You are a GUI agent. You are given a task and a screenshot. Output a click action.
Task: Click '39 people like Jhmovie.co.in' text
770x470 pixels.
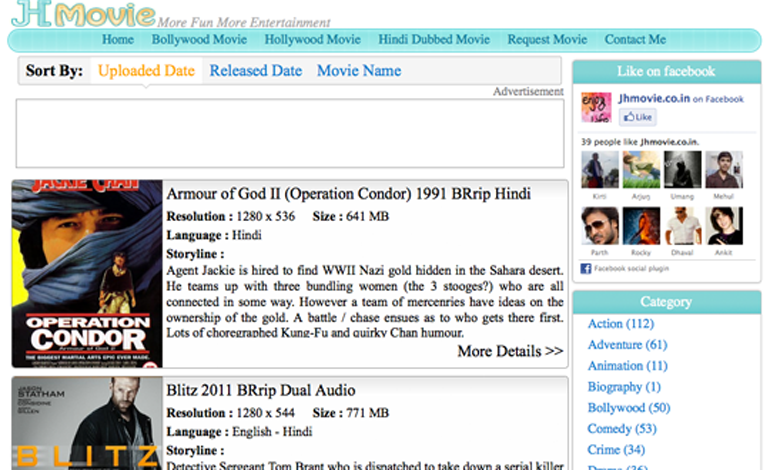click(x=640, y=142)
